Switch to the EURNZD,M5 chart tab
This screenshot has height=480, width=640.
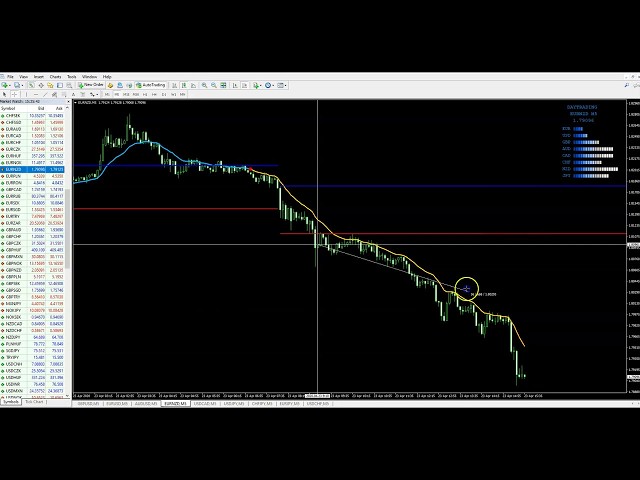point(176,404)
